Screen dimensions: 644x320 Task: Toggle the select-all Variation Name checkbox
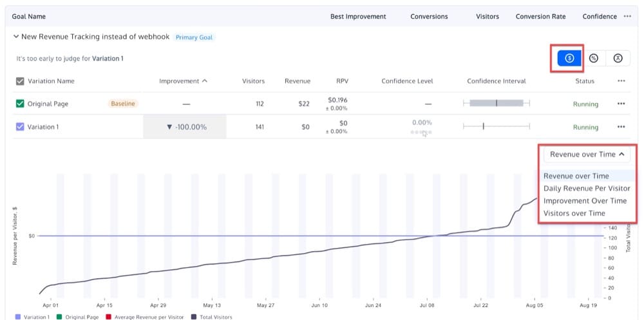(20, 81)
